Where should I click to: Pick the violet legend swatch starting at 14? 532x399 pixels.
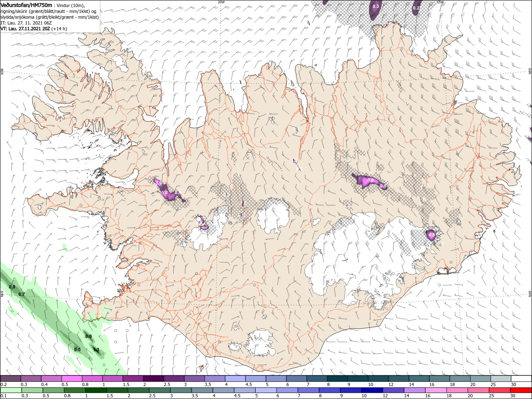[x=414, y=390]
